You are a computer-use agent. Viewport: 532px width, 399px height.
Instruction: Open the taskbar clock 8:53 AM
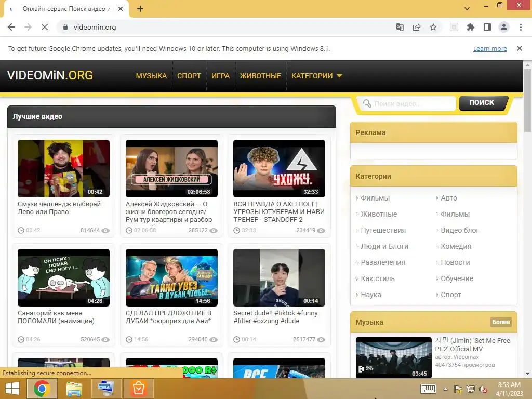pos(509,389)
